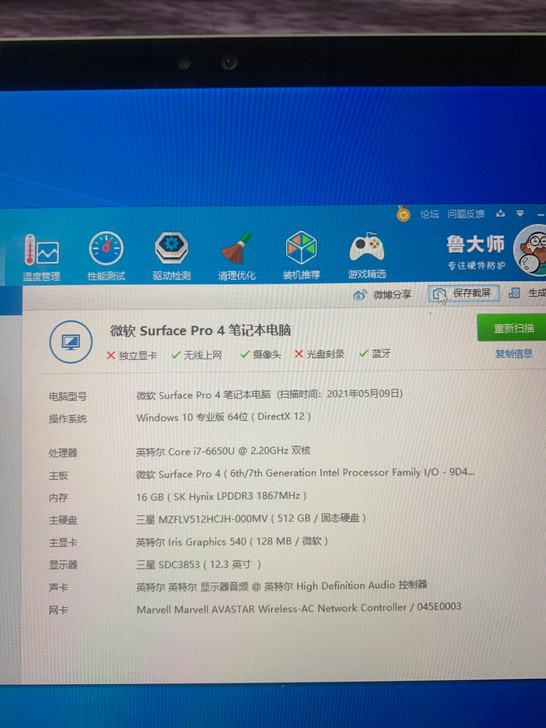Screen dimensions: 546x728
Task: Click the 无线上网 status indicator
Action: coord(196,355)
